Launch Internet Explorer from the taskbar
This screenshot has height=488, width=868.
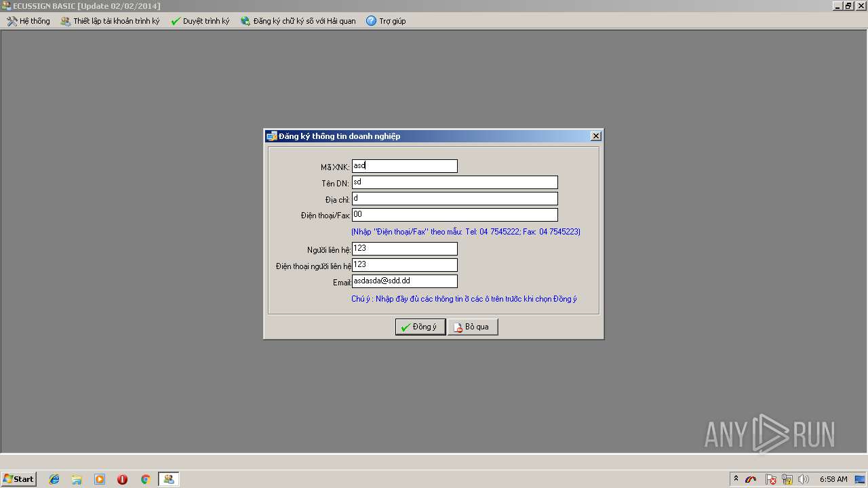point(54,479)
